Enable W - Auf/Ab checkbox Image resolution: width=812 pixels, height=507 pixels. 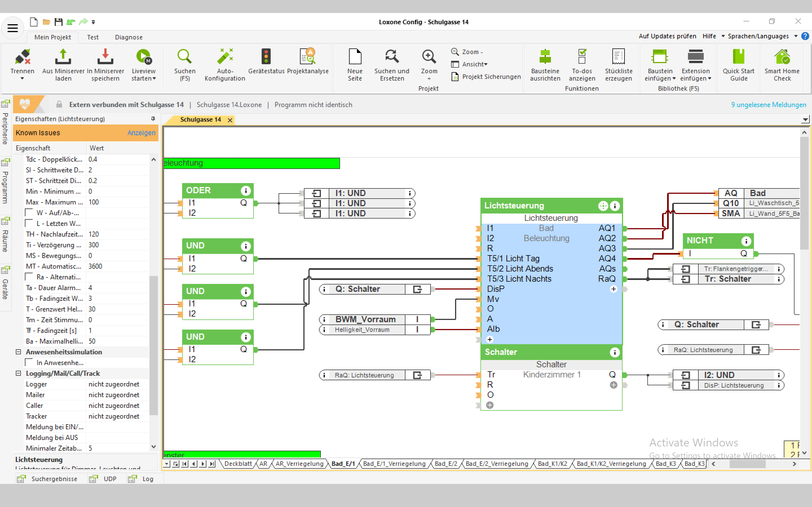(30, 213)
